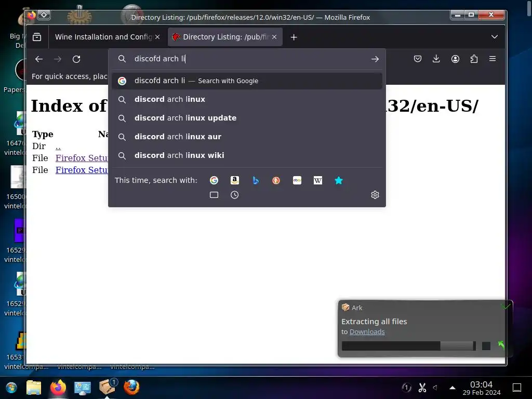The width and height of the screenshot is (532, 399).
Task: Select the Directory Listing tab
Action: pyautogui.click(x=224, y=37)
